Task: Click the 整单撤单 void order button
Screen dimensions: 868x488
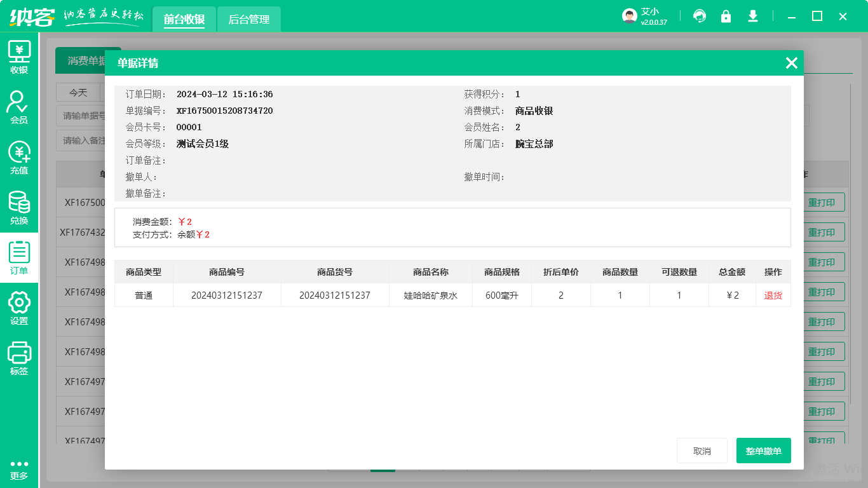Action: [x=763, y=451]
